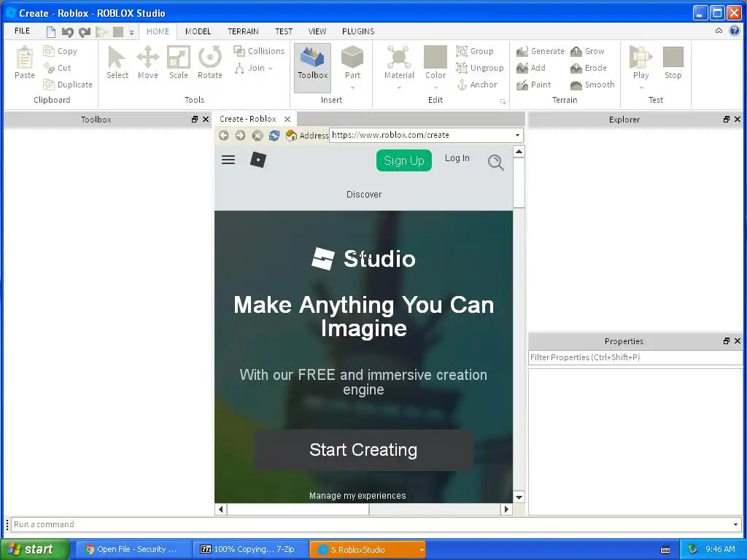
Task: Click the Ungroup icon
Action: (462, 68)
